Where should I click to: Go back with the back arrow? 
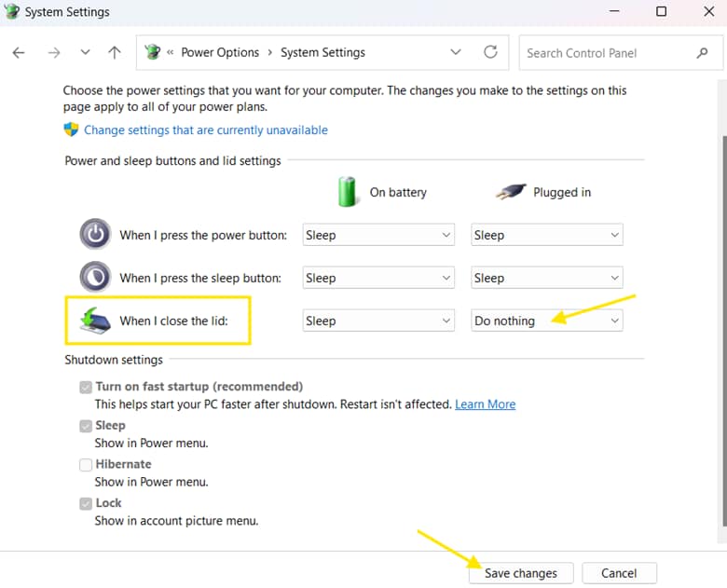19,53
